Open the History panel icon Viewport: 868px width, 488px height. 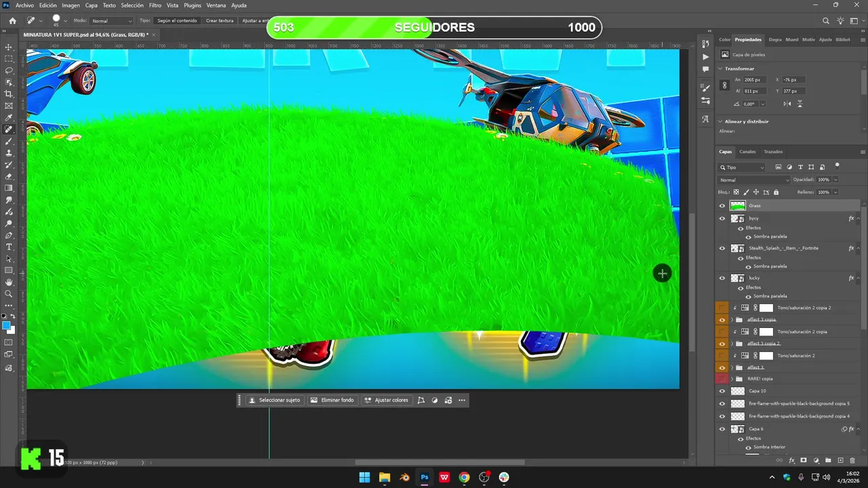click(706, 43)
